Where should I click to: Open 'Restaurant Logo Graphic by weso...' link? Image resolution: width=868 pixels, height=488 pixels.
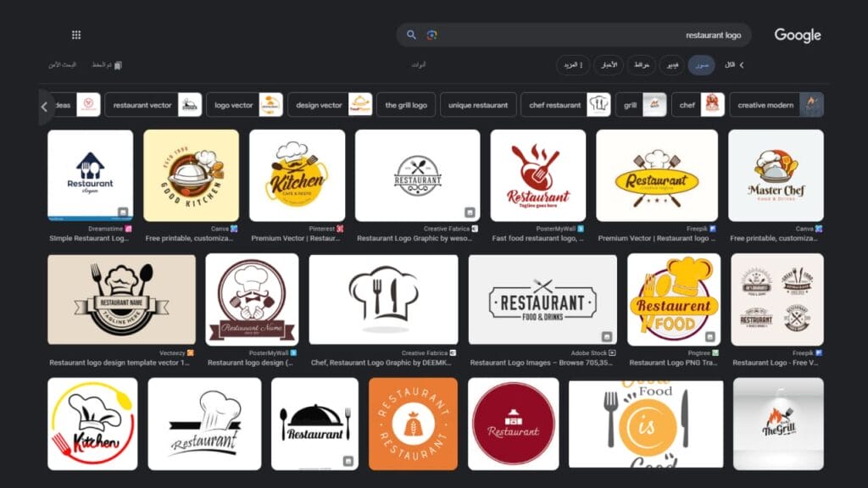(415, 238)
